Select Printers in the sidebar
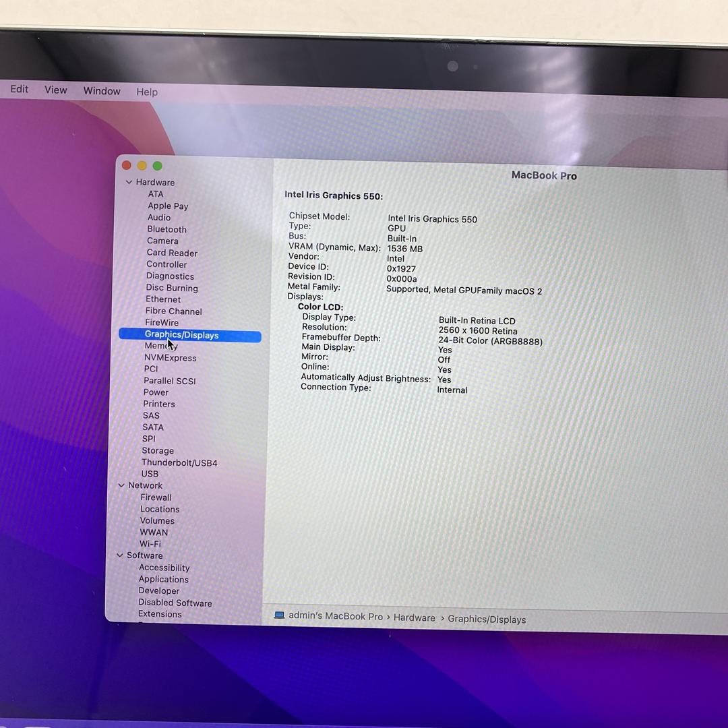The width and height of the screenshot is (728, 728). [159, 404]
